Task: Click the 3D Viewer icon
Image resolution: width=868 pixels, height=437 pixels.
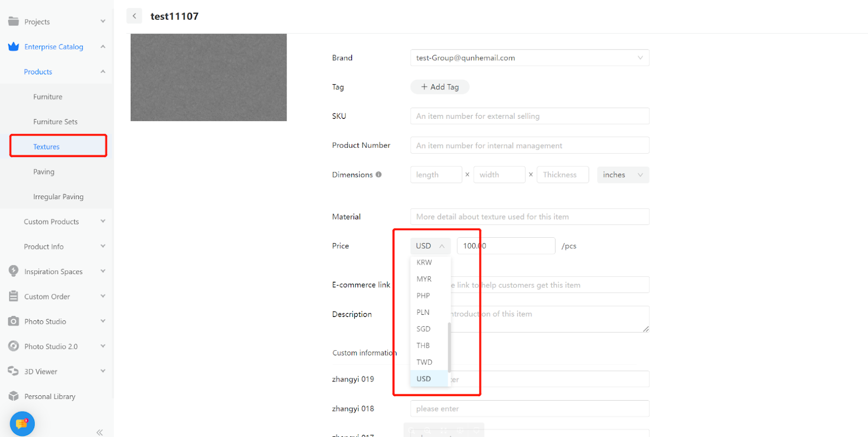Action: point(14,371)
